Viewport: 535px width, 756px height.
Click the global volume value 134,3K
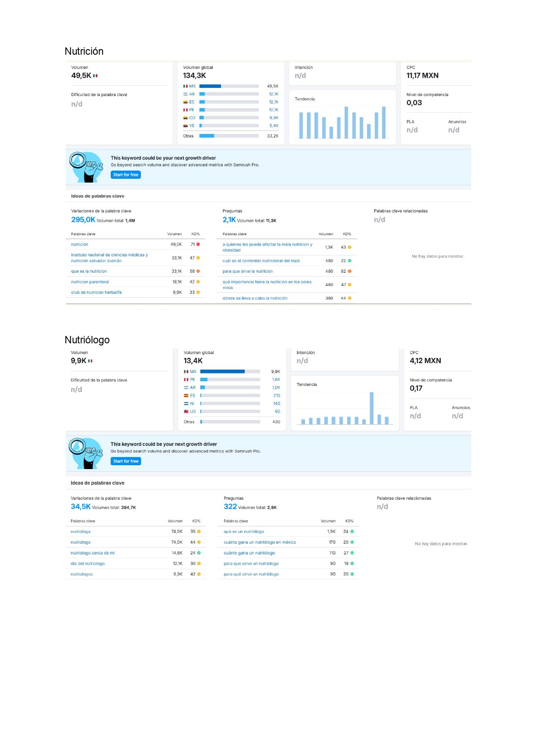click(195, 75)
